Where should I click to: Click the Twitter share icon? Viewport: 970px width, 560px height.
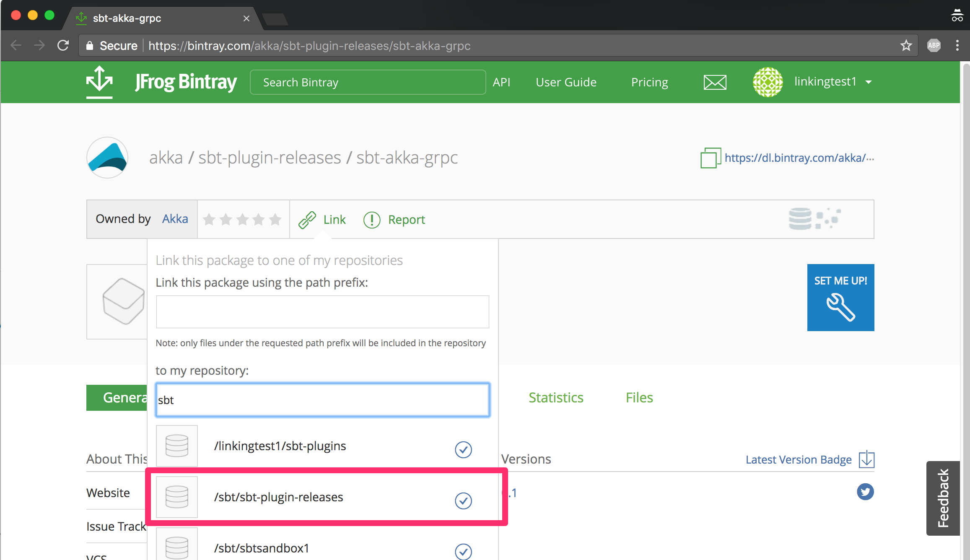[x=866, y=492]
